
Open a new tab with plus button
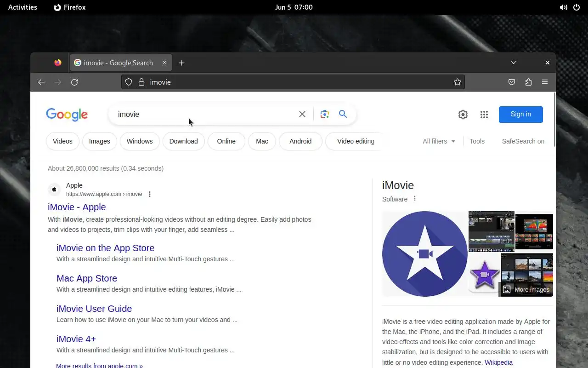pos(181,63)
